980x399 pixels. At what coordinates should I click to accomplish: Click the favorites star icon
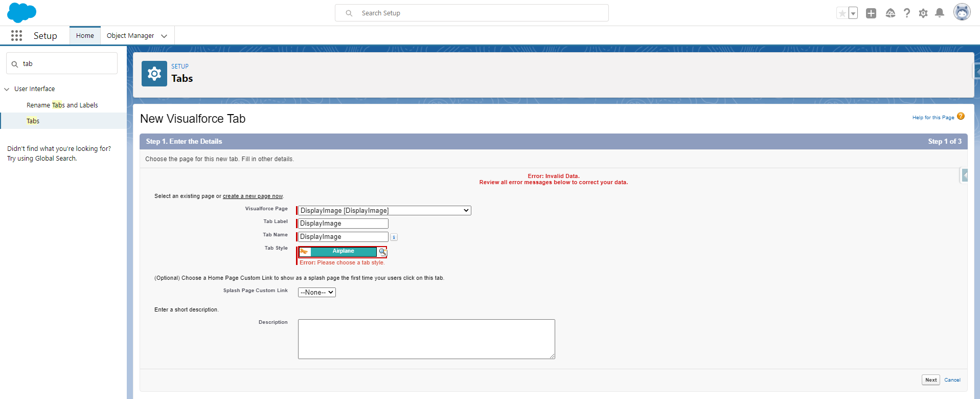pos(842,13)
